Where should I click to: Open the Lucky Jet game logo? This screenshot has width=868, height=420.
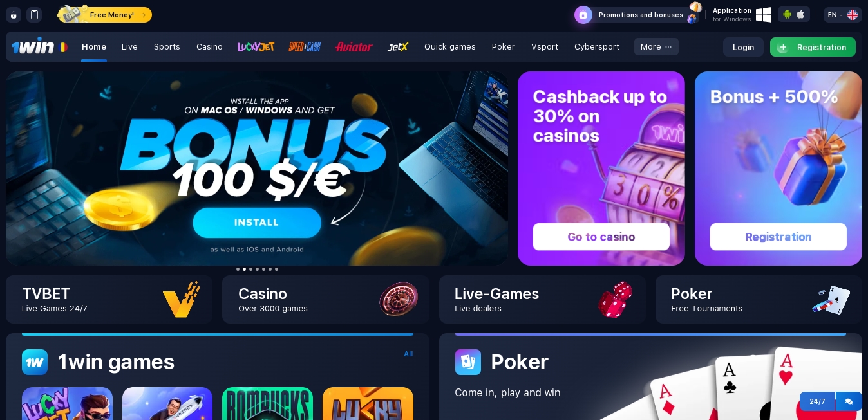pyautogui.click(x=256, y=47)
